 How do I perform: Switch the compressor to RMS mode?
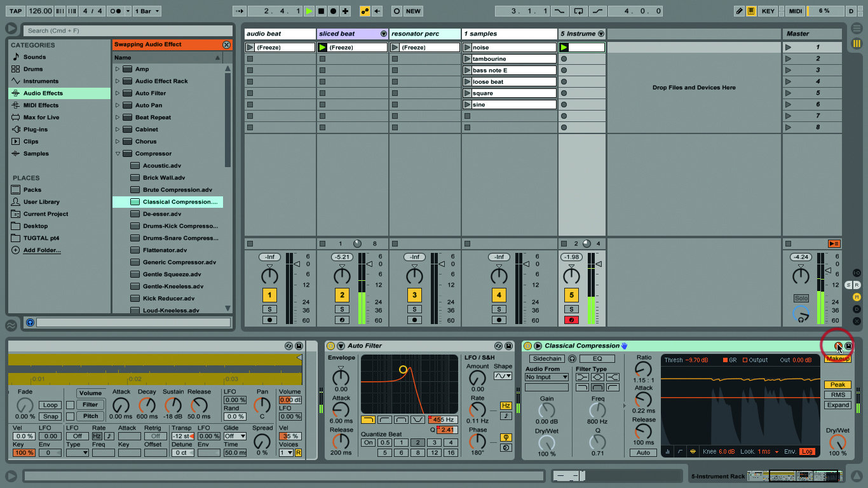pos(837,395)
